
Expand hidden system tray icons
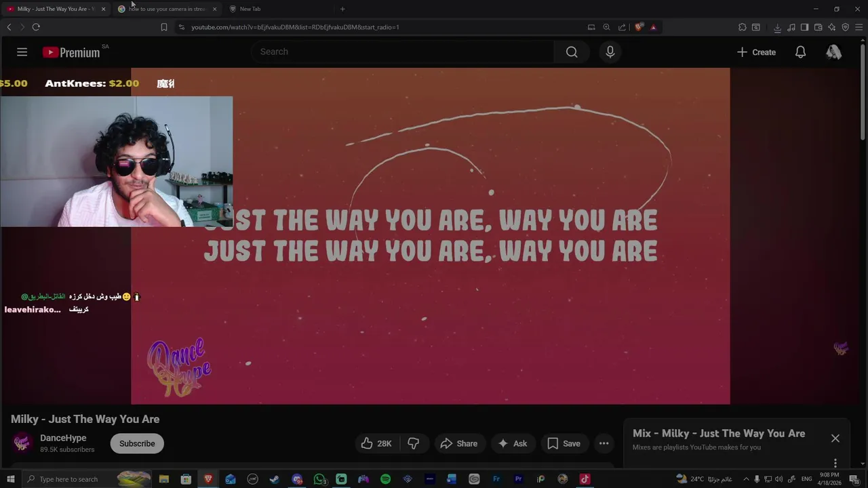746,479
